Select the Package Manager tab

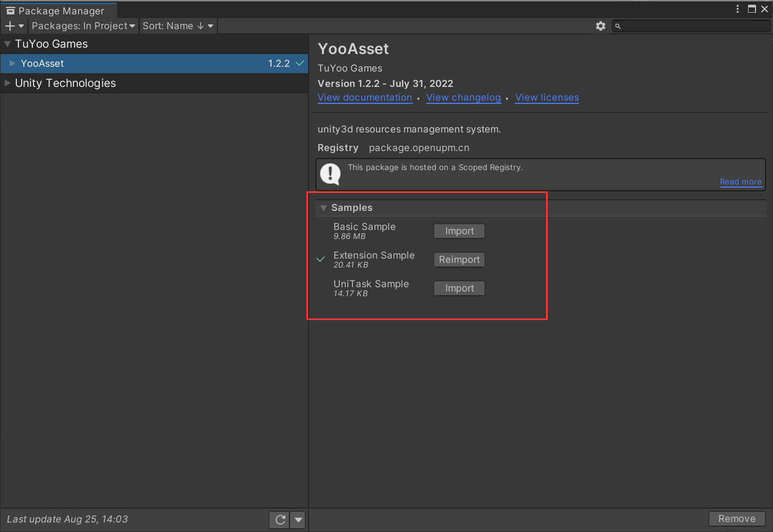[x=58, y=11]
